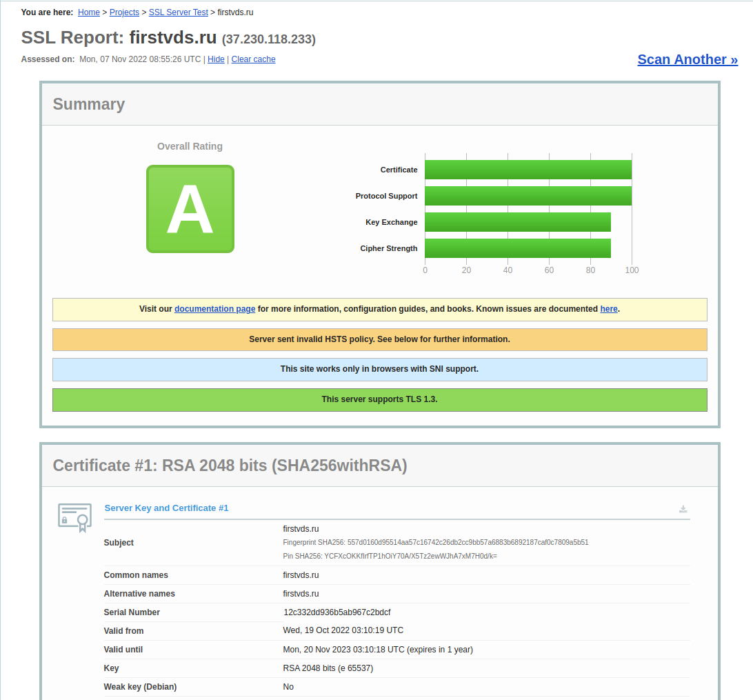
Task: Click the certificate download icon
Action: 683,509
